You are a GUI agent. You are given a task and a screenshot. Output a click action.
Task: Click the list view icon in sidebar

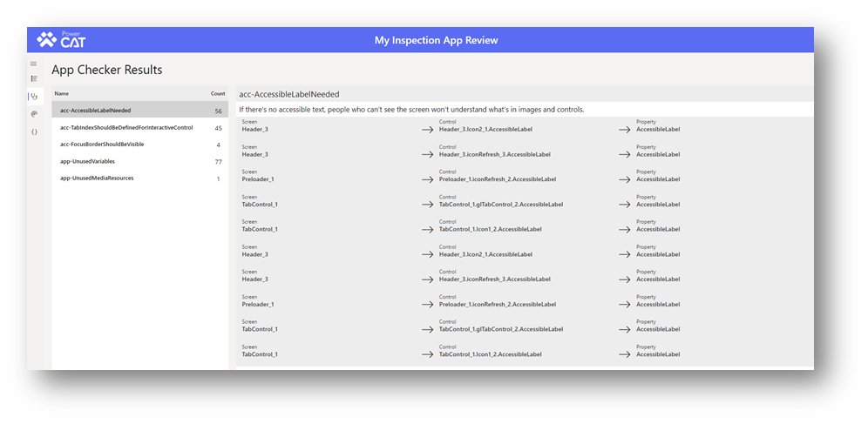click(x=34, y=79)
